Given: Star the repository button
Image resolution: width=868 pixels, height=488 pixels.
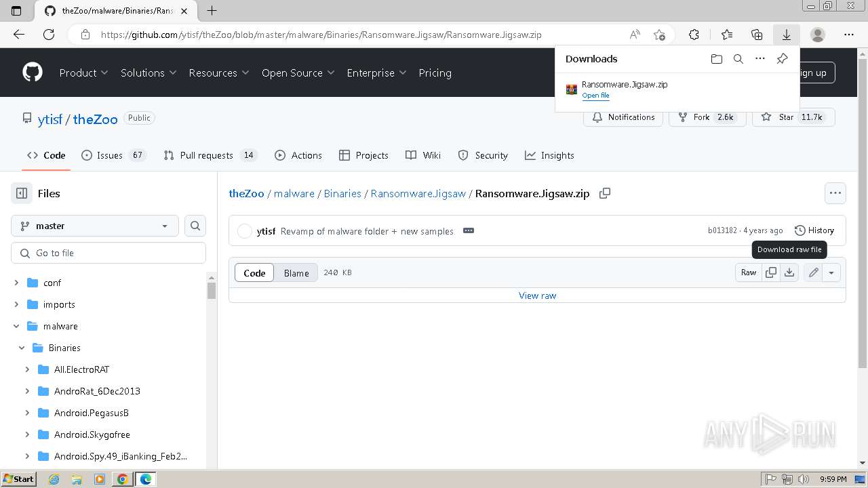Looking at the screenshot, I should point(793,117).
